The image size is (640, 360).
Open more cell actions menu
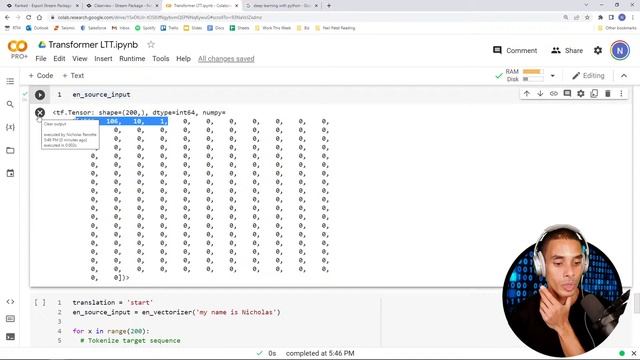(x=621, y=93)
